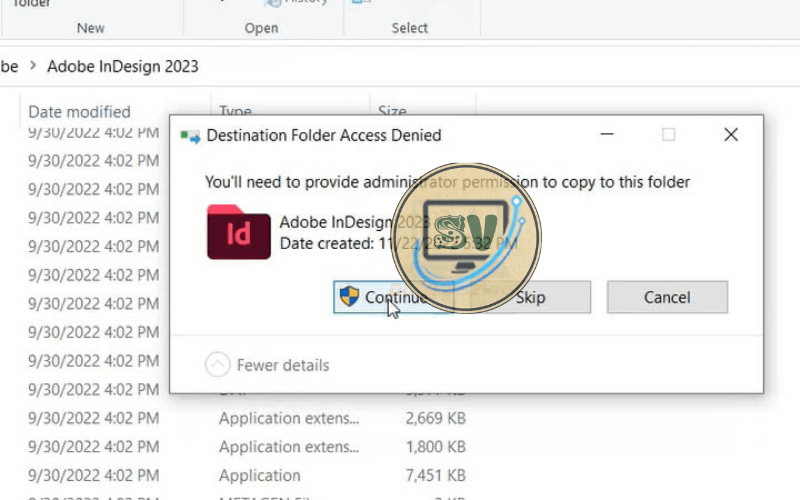Sort files by Date modified column
The height and width of the screenshot is (500, 800).
[79, 112]
